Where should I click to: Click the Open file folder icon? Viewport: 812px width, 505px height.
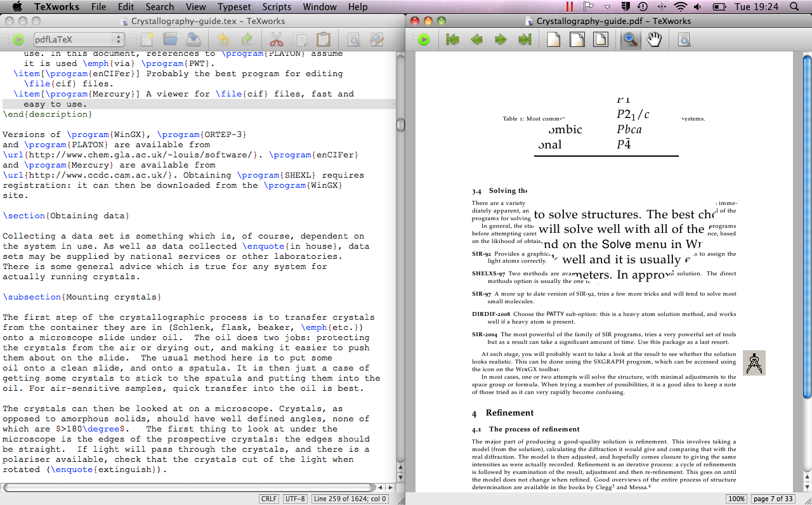pos(170,40)
